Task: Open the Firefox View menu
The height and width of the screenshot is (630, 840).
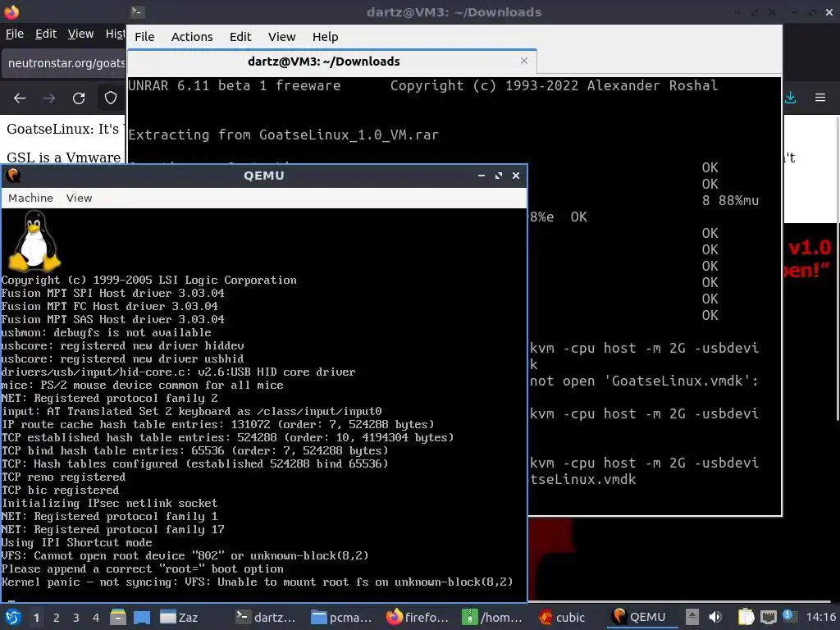Action: (x=80, y=34)
